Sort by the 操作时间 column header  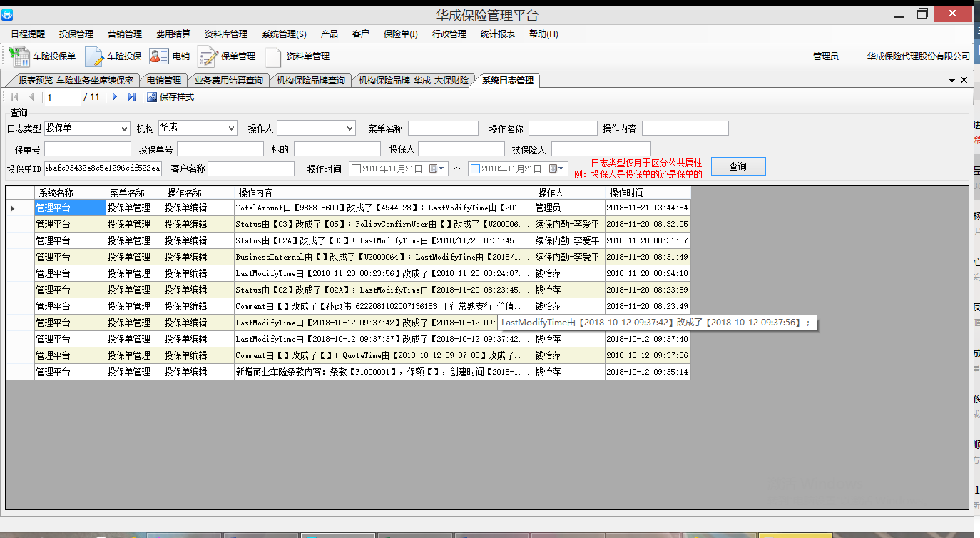point(648,193)
